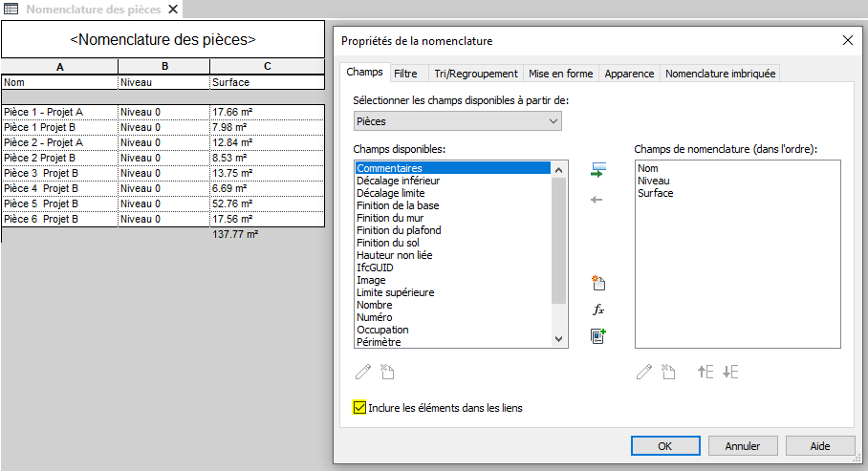Screen dimensions: 868x471
Task: Click delete icon under Champs disponibles list
Action: (x=388, y=373)
